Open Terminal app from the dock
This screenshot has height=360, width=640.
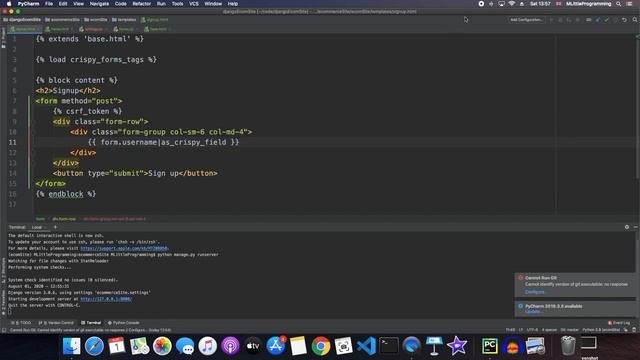point(389,346)
